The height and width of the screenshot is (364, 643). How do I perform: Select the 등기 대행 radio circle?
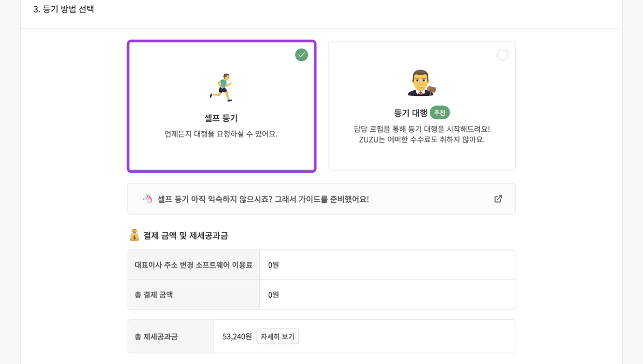(502, 55)
